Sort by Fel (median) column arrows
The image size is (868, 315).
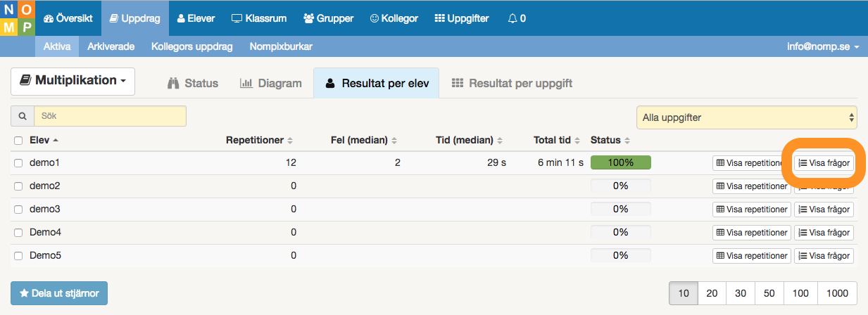point(394,141)
